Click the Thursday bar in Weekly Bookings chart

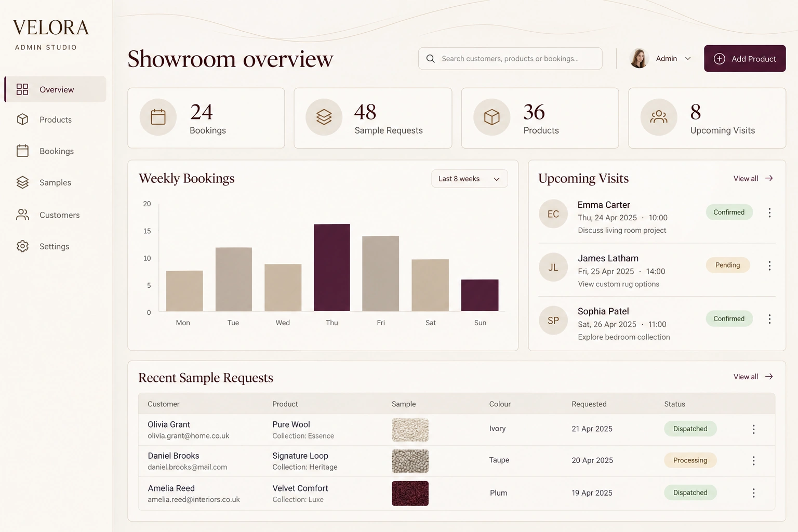coord(332,268)
